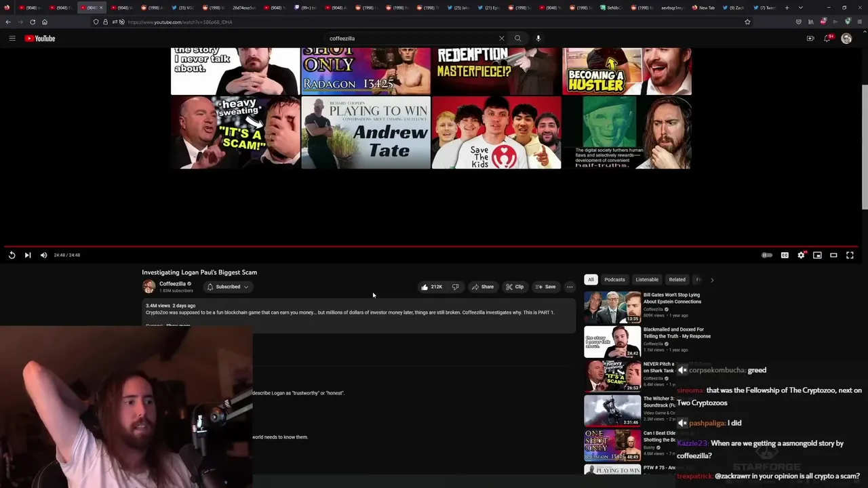Open more actions three-dot menu
Viewport: 868px width, 488px height.
pyautogui.click(x=570, y=287)
